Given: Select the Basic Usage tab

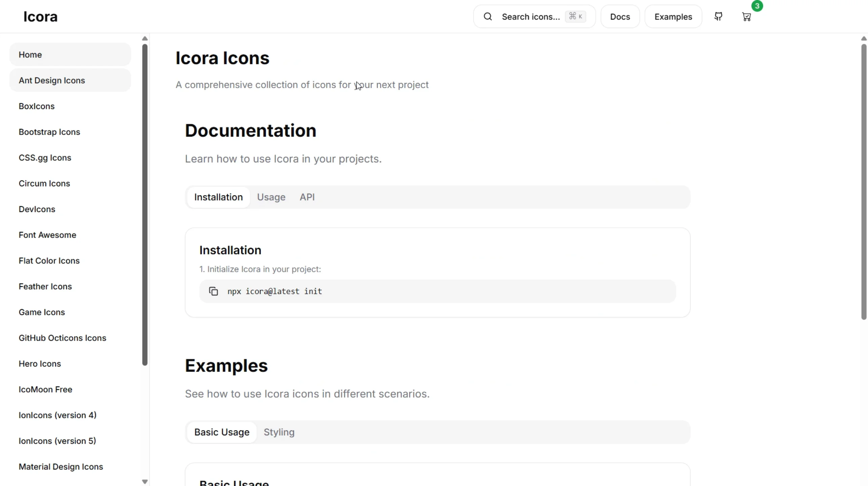Looking at the screenshot, I should [x=222, y=432].
